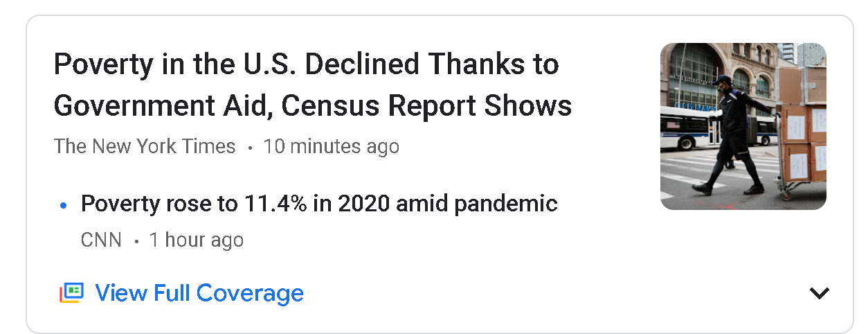This screenshot has height=334, width=868.
Task: Expand the story card with the chevron
Action: [819, 293]
